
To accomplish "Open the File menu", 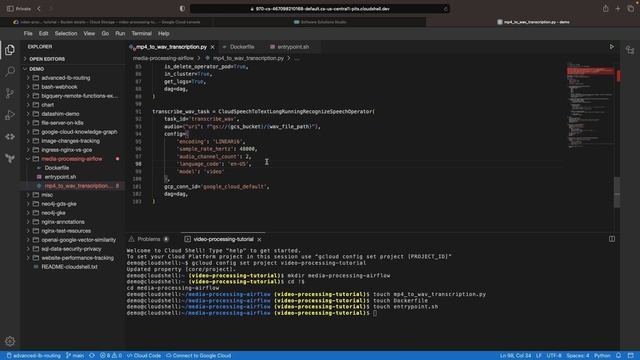I will pyautogui.click(x=28, y=33).
